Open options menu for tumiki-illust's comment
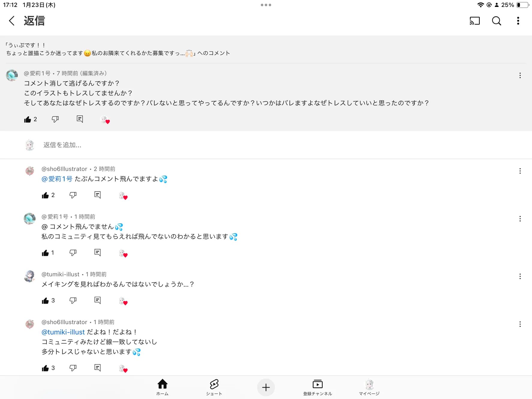 tap(520, 277)
